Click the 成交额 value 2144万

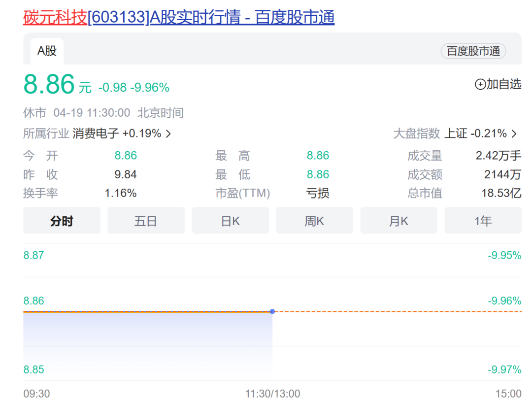click(x=502, y=174)
